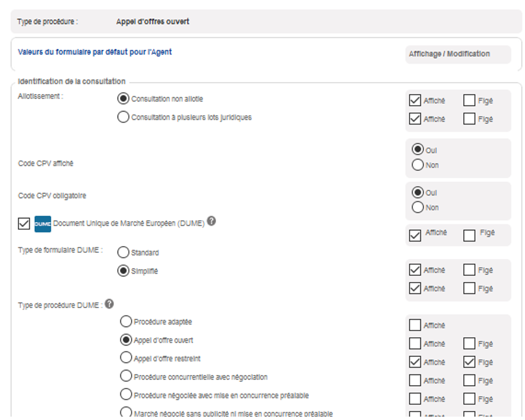
Task: Select Consultation à plusieurs lots juridiques radio
Action: (x=123, y=118)
